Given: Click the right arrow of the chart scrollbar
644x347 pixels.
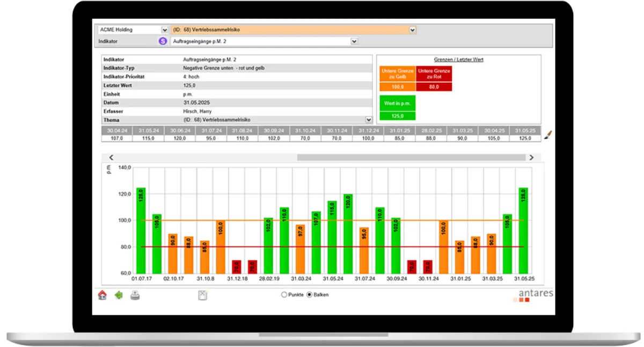Looking at the screenshot, I should tap(531, 156).
